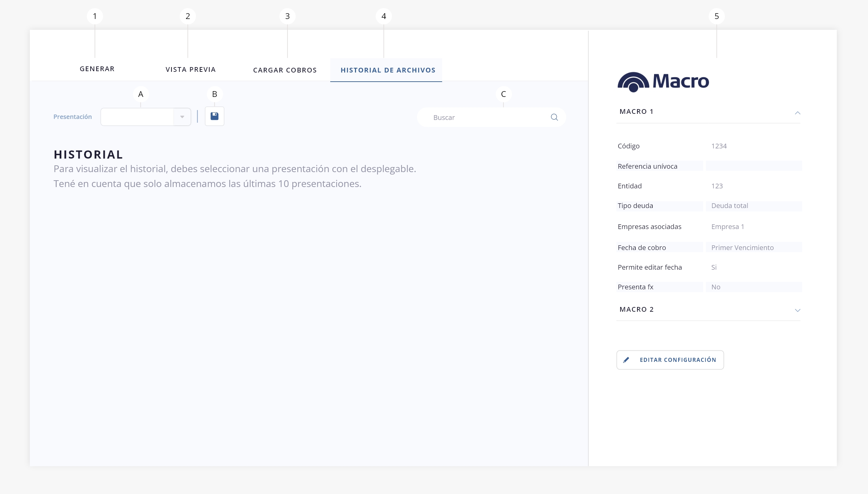Click the save floppy disk icon
This screenshot has height=494, width=868.
(214, 116)
